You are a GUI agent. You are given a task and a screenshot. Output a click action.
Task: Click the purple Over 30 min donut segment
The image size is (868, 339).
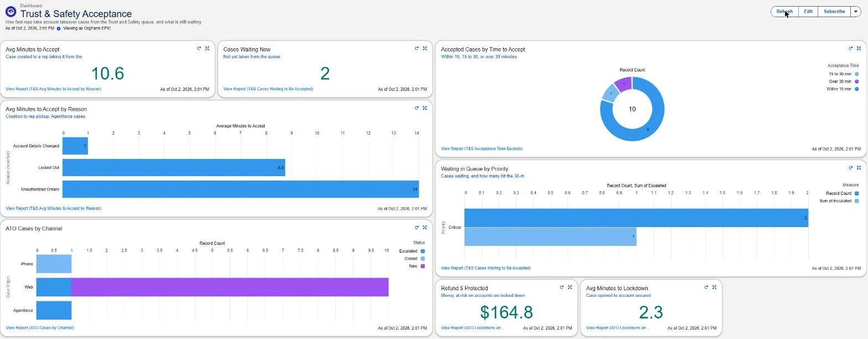[x=623, y=84]
